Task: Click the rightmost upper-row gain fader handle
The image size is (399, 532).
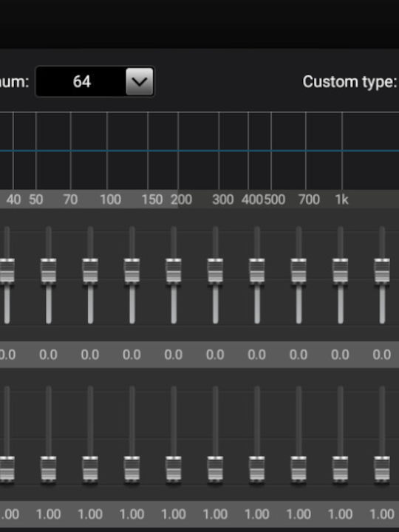Action: (x=382, y=270)
